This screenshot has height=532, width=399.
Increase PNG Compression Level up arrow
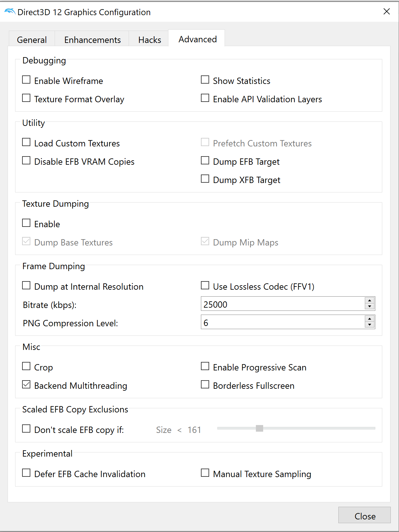tap(370, 319)
